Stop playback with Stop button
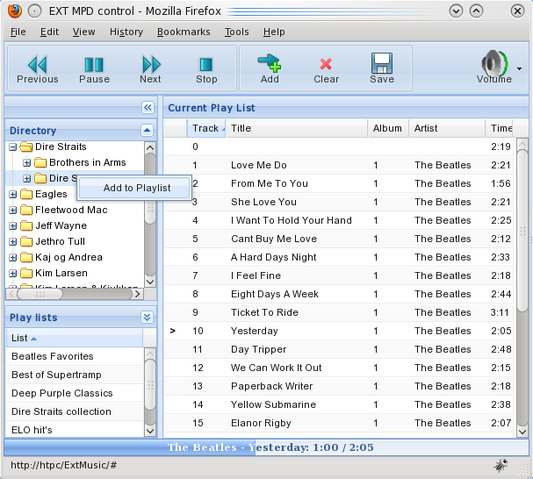This screenshot has width=533, height=479. point(206,69)
